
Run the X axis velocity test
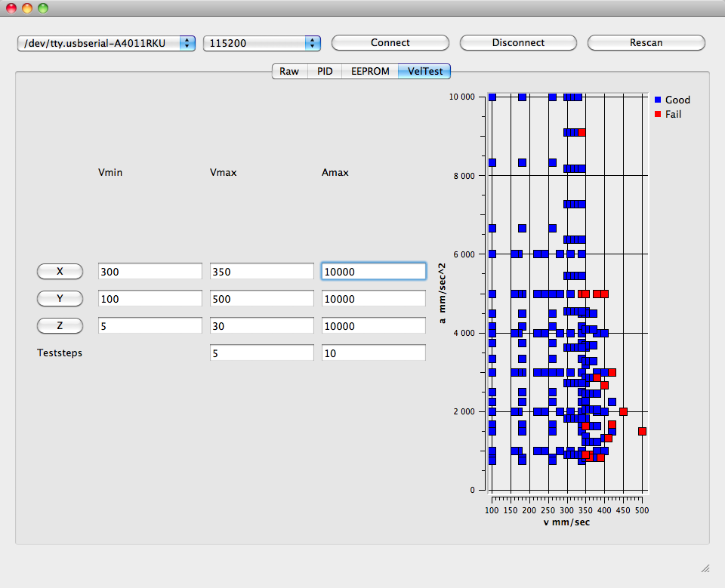click(60, 271)
